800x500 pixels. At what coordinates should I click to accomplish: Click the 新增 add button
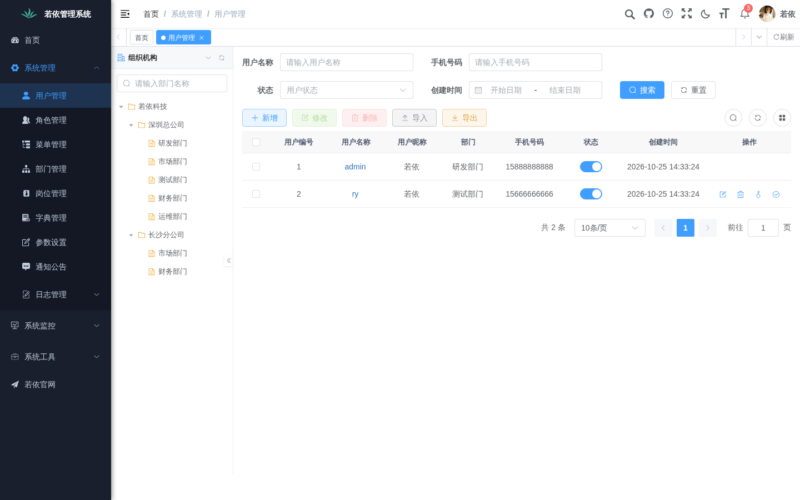tap(264, 118)
